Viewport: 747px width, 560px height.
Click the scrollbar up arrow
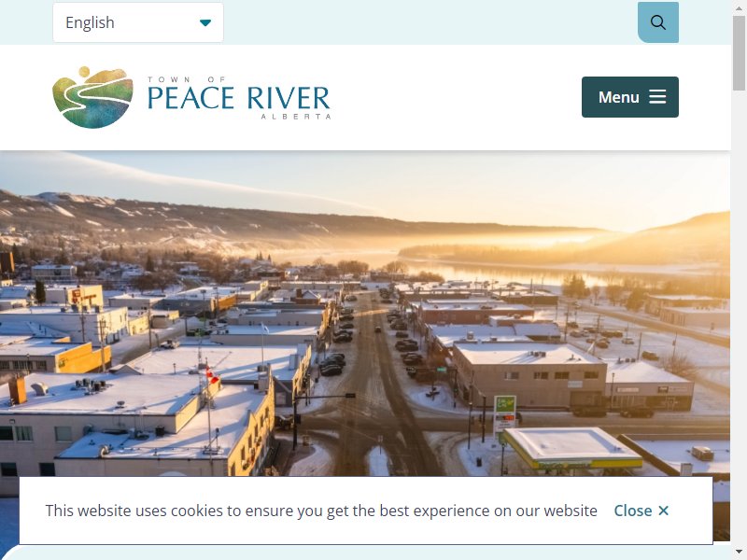tap(739, 7)
